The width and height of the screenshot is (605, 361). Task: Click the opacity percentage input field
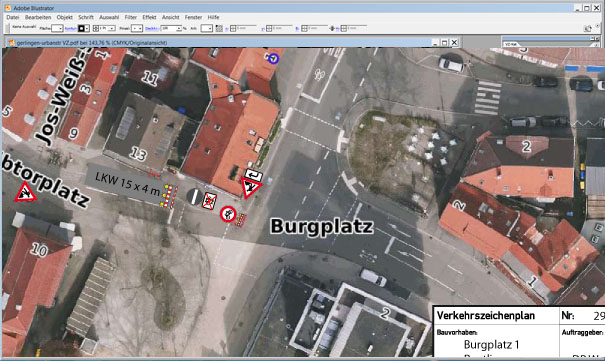point(168,29)
